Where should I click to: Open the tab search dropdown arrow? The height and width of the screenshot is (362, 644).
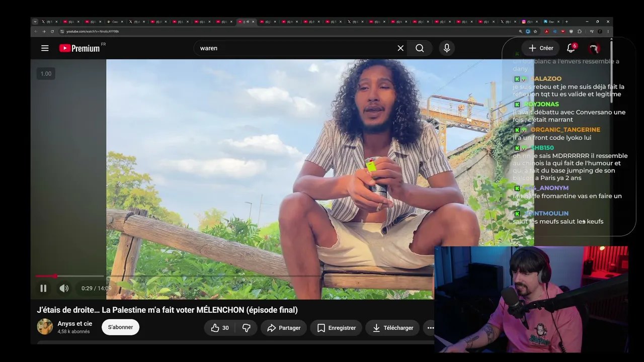pos(35,22)
